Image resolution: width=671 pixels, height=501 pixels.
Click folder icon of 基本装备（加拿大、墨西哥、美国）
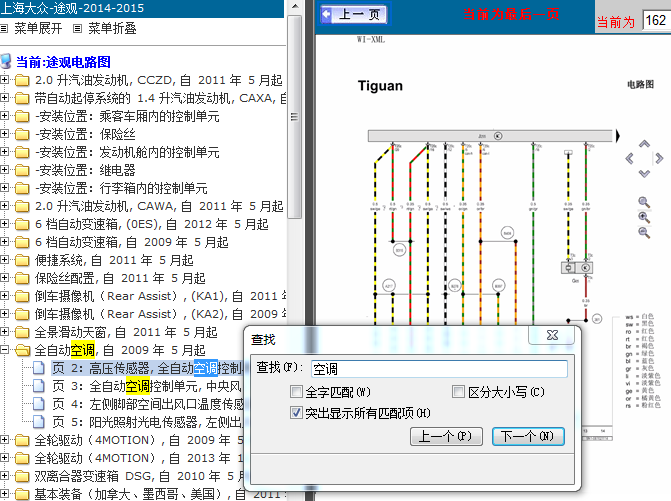pos(22,494)
